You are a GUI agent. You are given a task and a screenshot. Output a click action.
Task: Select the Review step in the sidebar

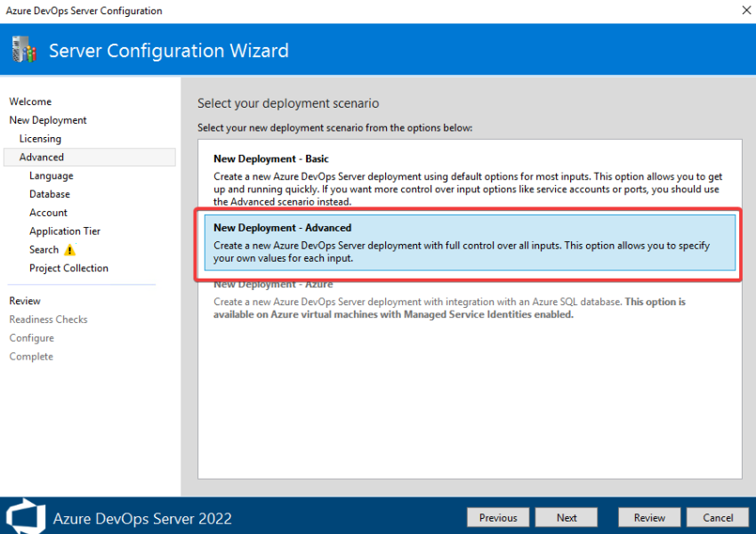(26, 301)
